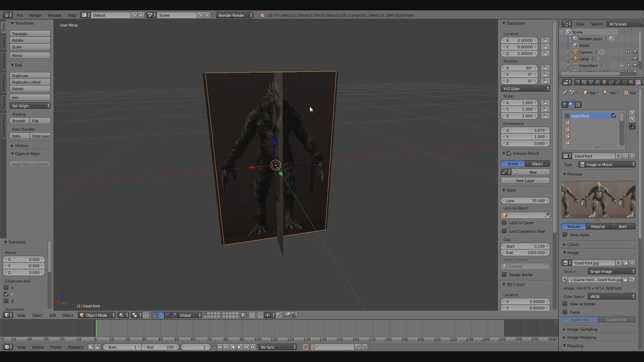The image size is (644, 362).
Task: Render OpenGL animation clapper icon
Action: coord(294,315)
